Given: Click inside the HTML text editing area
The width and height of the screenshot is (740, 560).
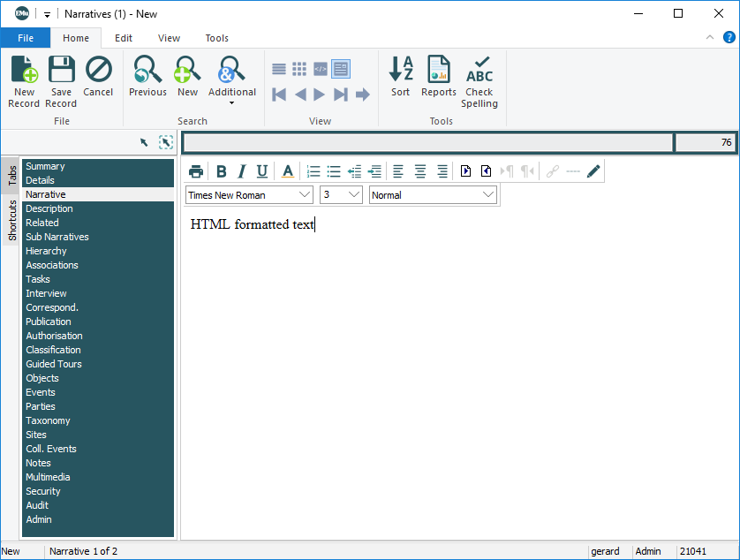Looking at the screenshot, I should click(x=442, y=353).
